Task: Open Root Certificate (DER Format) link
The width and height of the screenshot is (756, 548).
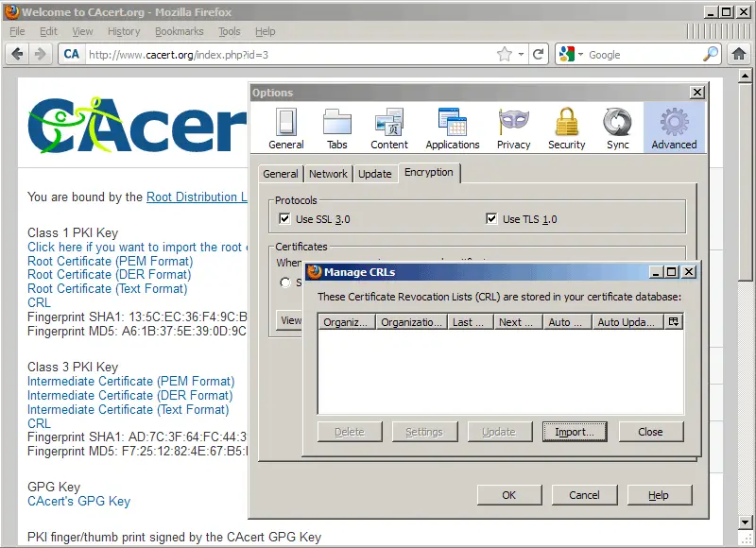Action: pyautogui.click(x=110, y=275)
